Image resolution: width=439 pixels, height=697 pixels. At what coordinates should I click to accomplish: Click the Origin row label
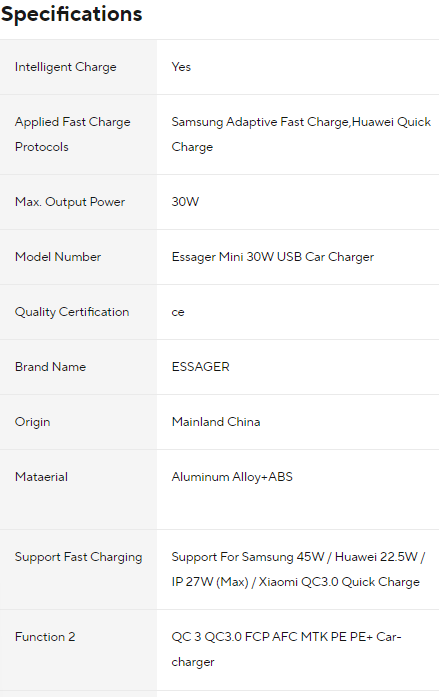click(x=32, y=422)
